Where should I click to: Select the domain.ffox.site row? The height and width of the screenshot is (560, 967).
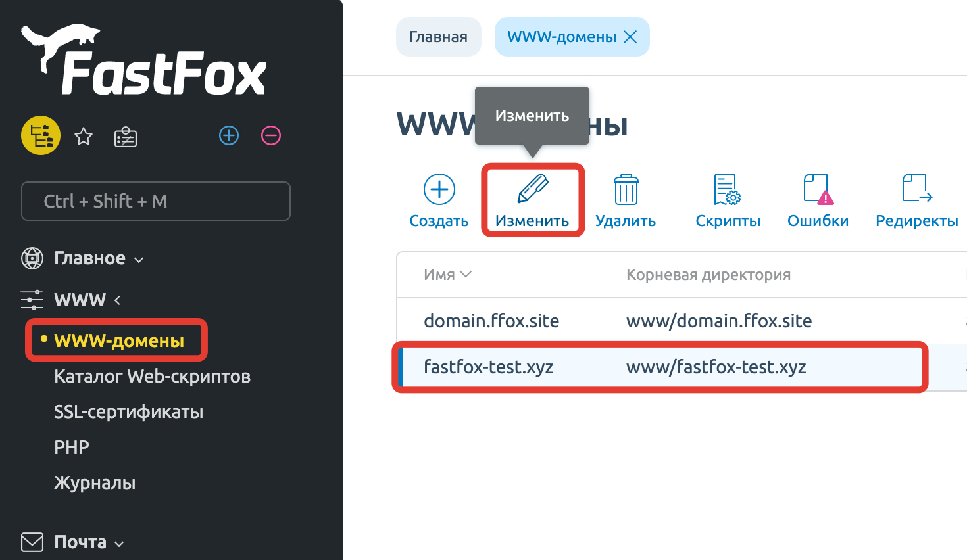coord(682,321)
